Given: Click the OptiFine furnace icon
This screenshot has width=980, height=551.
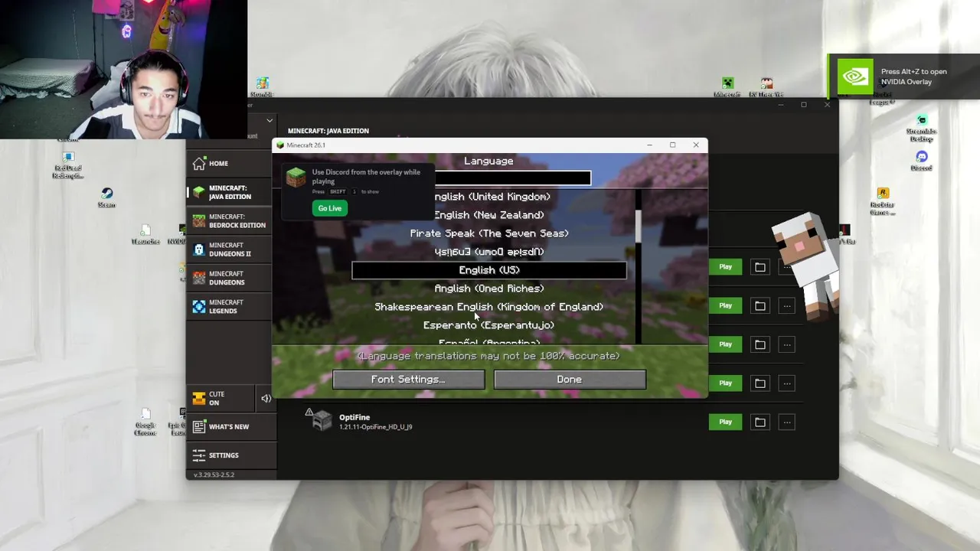Looking at the screenshot, I should pos(322,421).
